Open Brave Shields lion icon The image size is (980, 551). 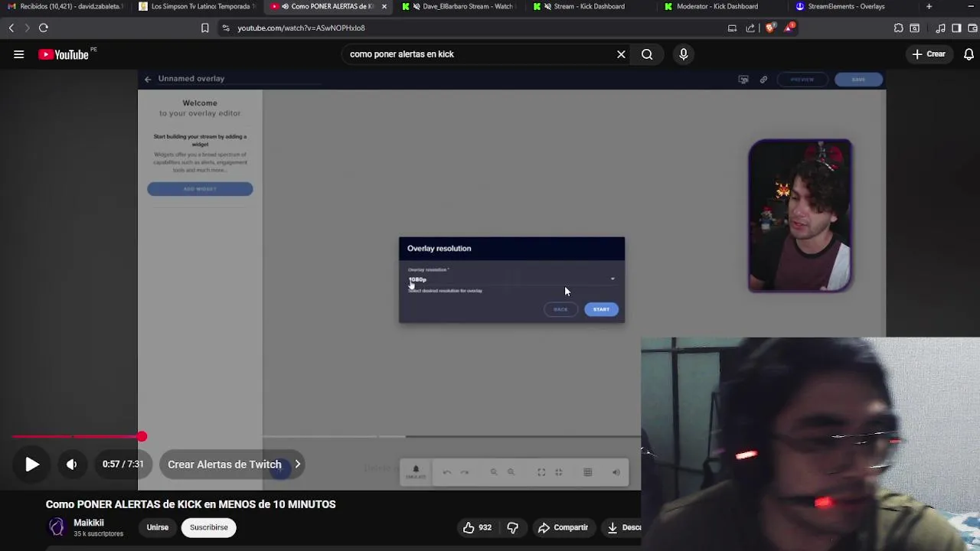tap(769, 28)
